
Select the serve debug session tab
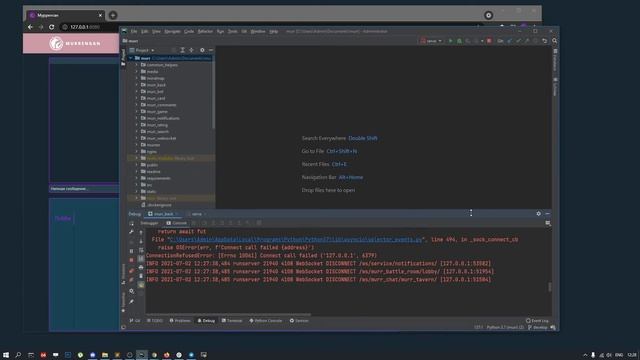(196, 214)
